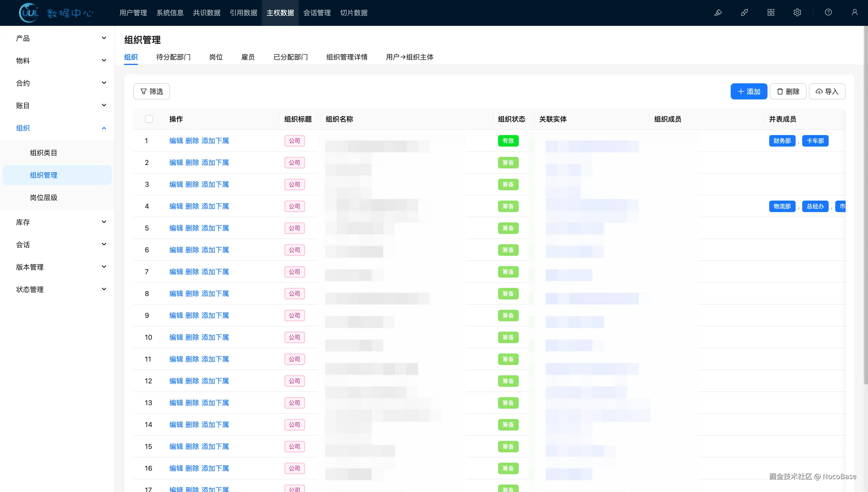Screen dimensions: 868x492
Task: Click 编辑 link in row 15
Action: click(x=176, y=447)
